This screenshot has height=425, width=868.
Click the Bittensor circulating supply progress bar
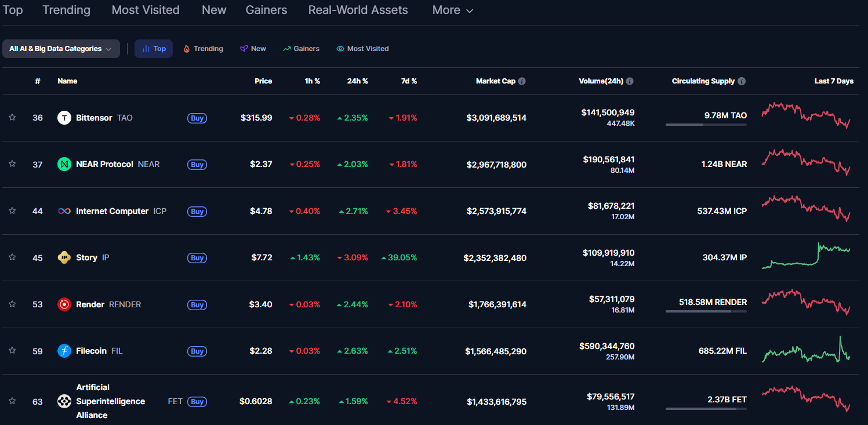point(706,125)
